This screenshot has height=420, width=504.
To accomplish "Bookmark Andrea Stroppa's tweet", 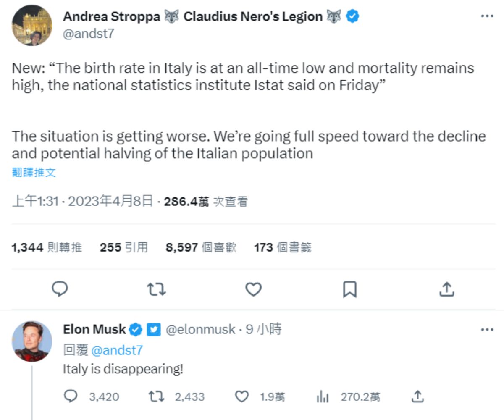I will coord(351,289).
